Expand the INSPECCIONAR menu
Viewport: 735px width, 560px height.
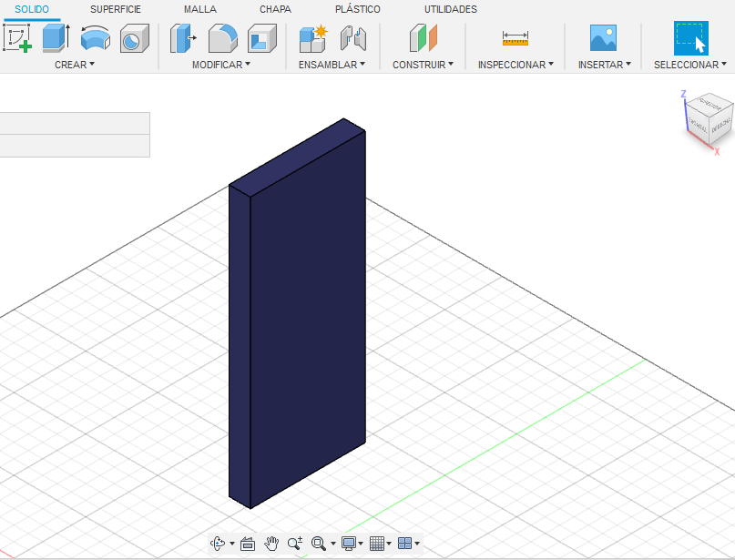point(516,65)
